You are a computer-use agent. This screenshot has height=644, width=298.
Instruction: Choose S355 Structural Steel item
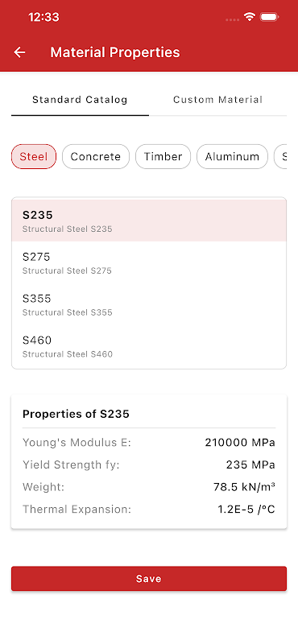pos(149,304)
